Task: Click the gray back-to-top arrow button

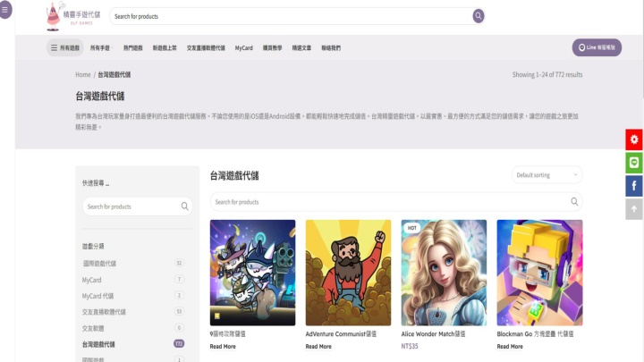Action: point(634,209)
